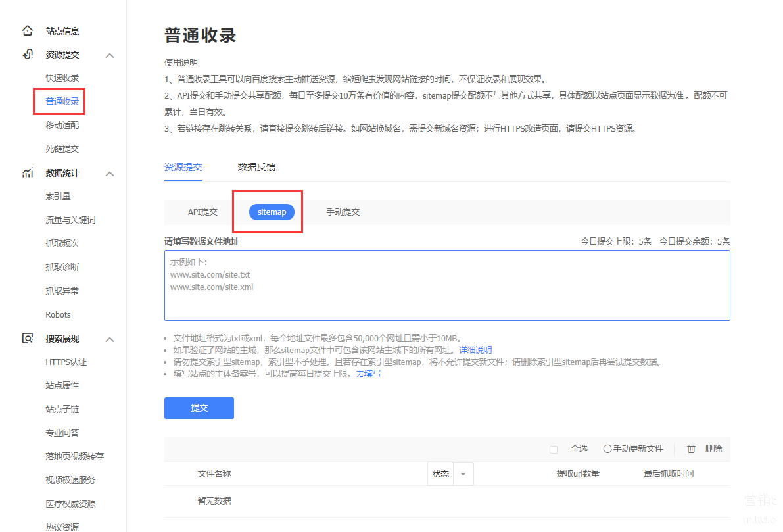783x532 pixels.
Task: Collapse the 资源提交 sidebar section
Action: coord(110,55)
